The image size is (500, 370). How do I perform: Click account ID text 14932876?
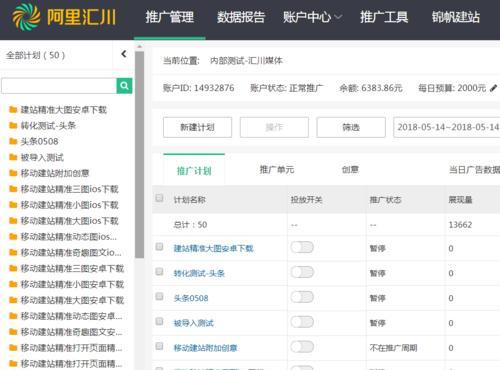(214, 88)
